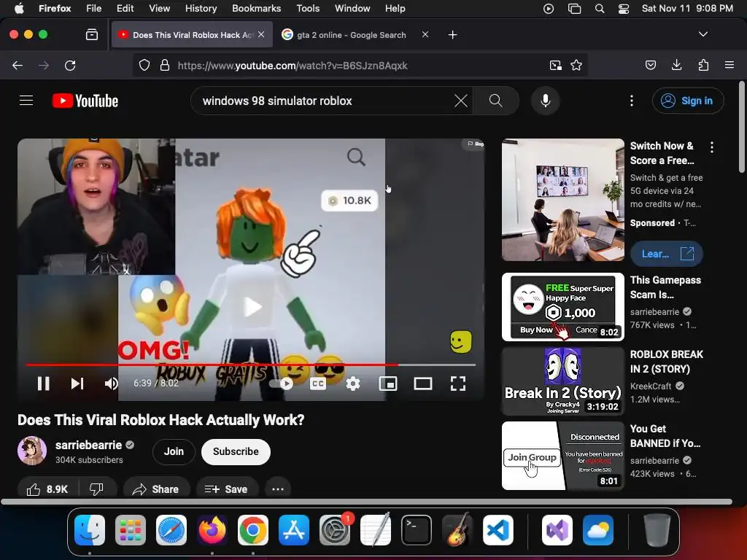
Task: Open the Break In 2 (Story) thumbnail
Action: (562, 381)
